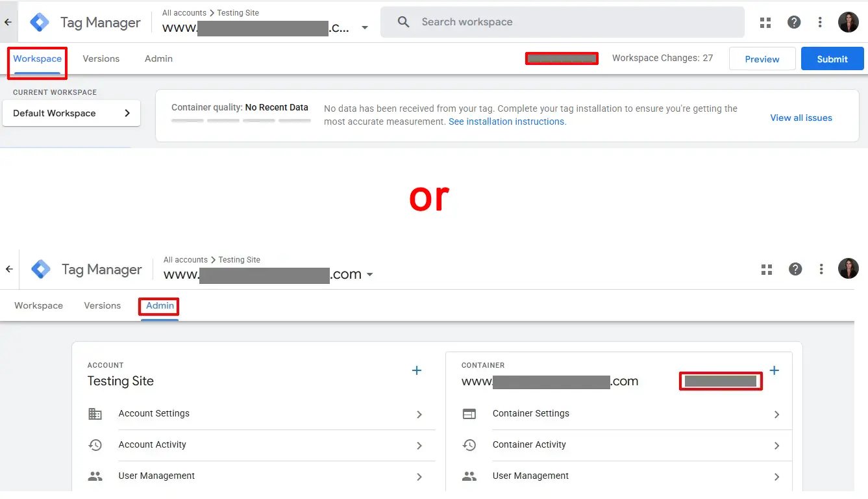
Task: Click the Preview button
Action: tap(762, 59)
